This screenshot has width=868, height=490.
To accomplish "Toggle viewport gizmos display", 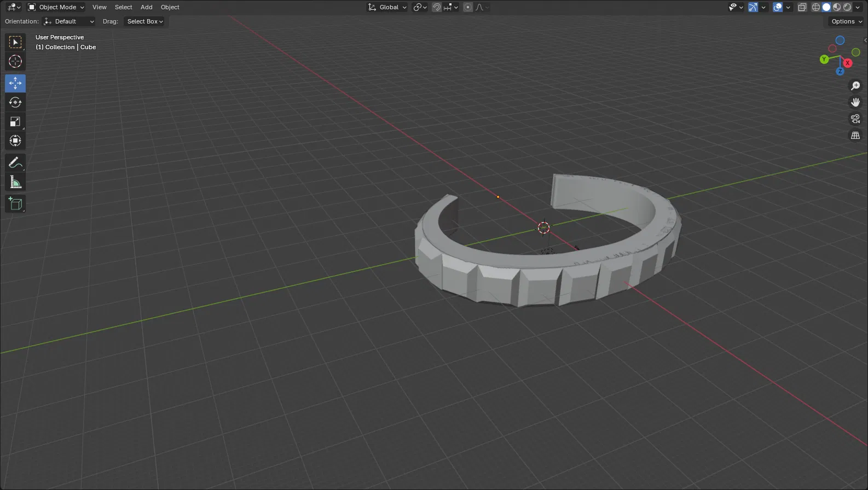I will pyautogui.click(x=753, y=7).
